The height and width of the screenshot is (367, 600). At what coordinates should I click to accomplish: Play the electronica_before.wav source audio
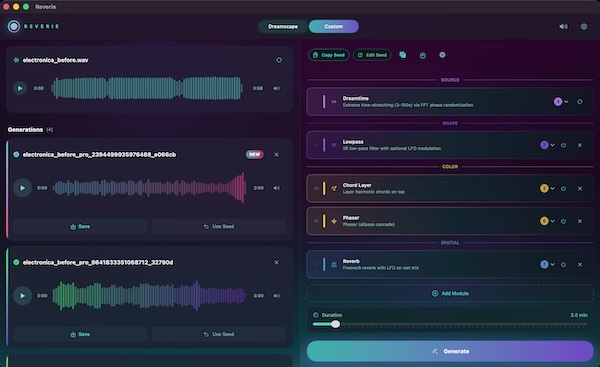coord(20,88)
